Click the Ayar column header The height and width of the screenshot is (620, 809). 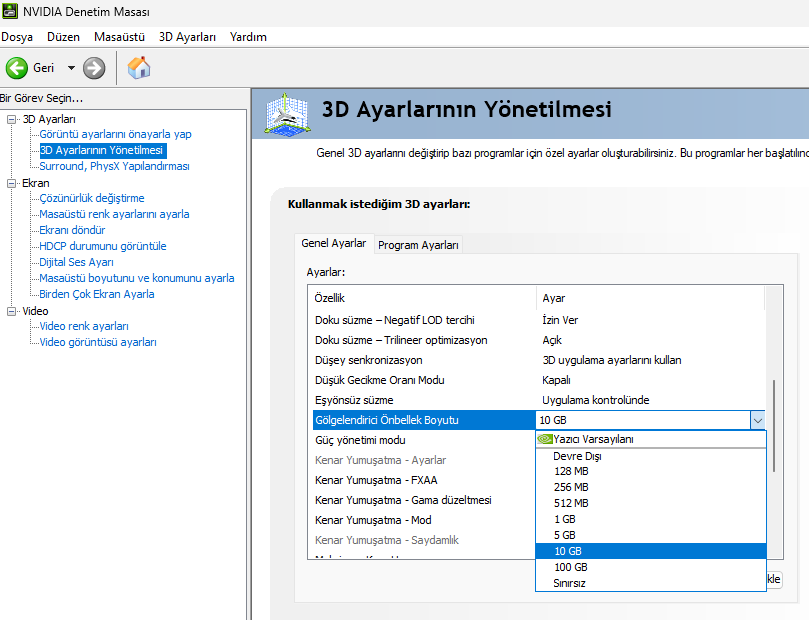point(650,298)
